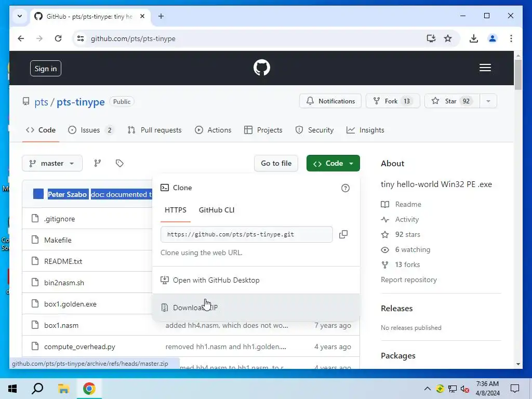View repository branches icon

(97, 163)
